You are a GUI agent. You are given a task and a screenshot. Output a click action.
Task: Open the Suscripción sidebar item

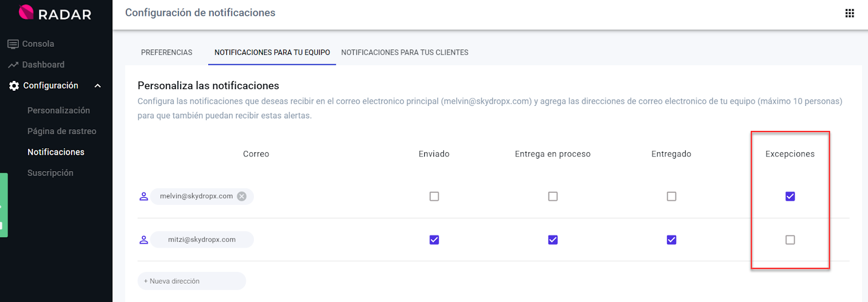(50, 173)
